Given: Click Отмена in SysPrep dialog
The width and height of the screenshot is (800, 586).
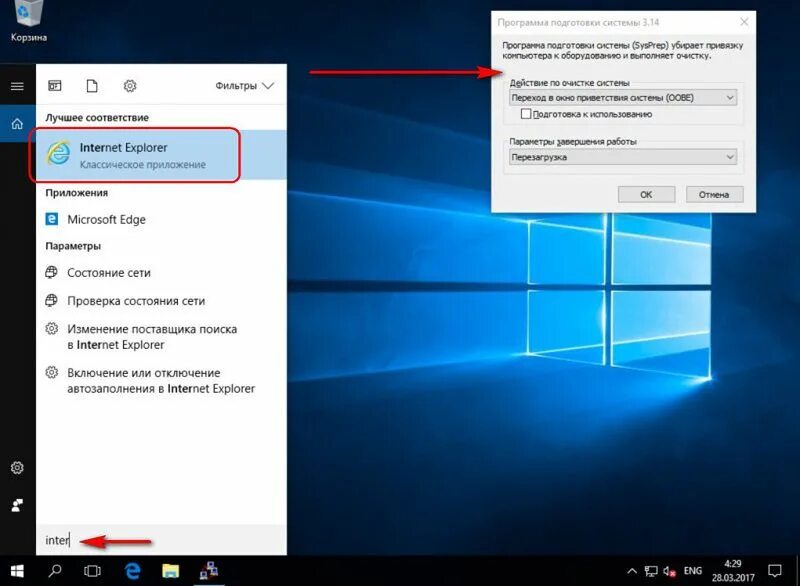Looking at the screenshot, I should 714,194.
